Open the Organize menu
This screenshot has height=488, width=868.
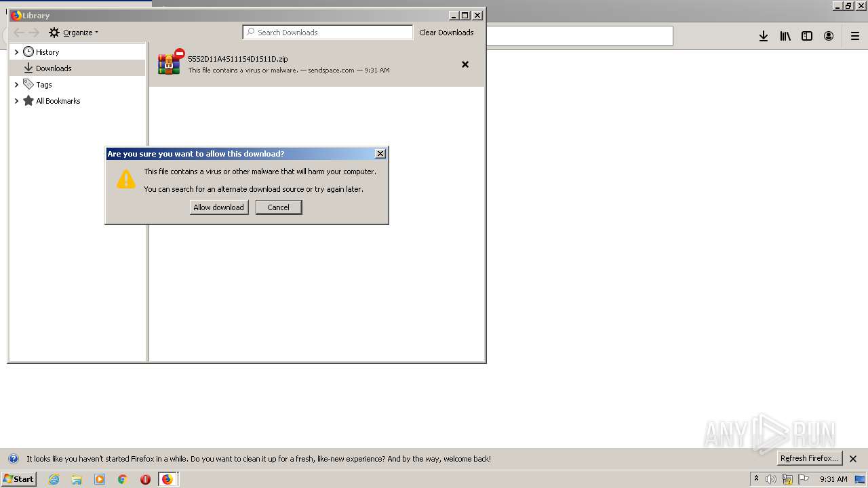(73, 33)
